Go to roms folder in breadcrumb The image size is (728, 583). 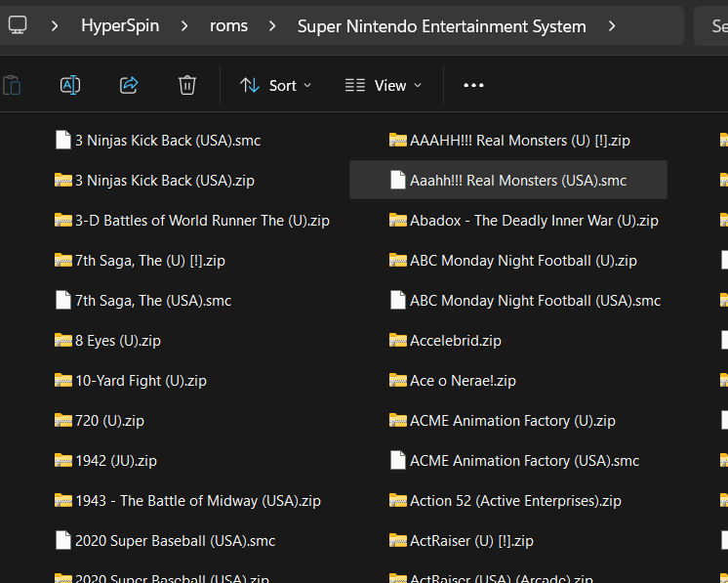(x=228, y=26)
